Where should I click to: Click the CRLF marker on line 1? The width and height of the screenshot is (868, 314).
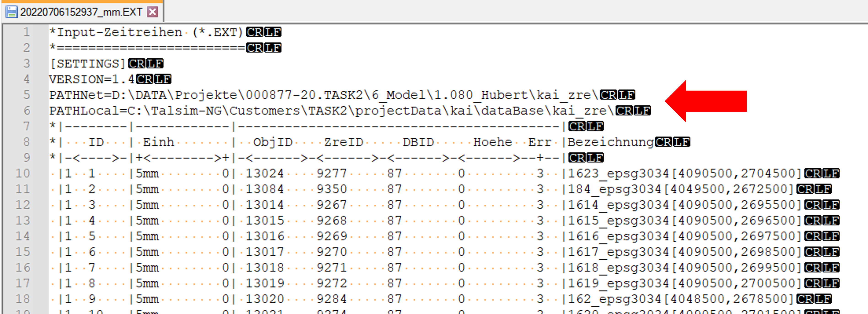pos(263,32)
